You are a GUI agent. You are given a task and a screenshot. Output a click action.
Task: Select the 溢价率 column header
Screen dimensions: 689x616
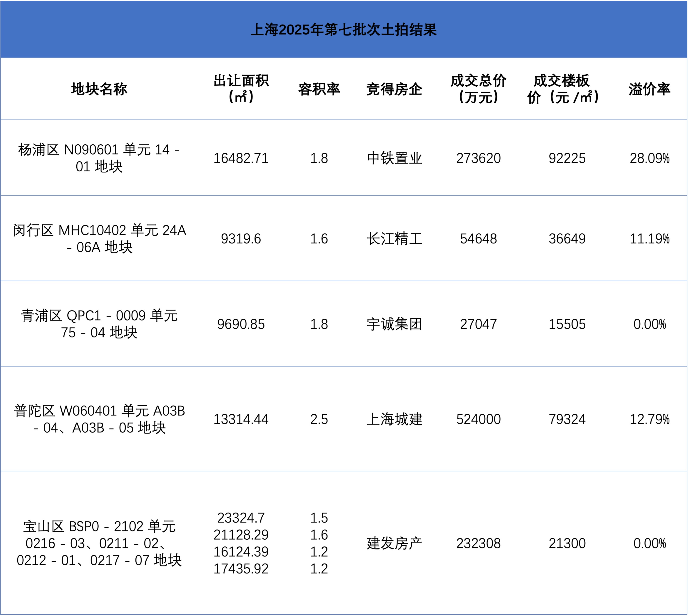[649, 89]
